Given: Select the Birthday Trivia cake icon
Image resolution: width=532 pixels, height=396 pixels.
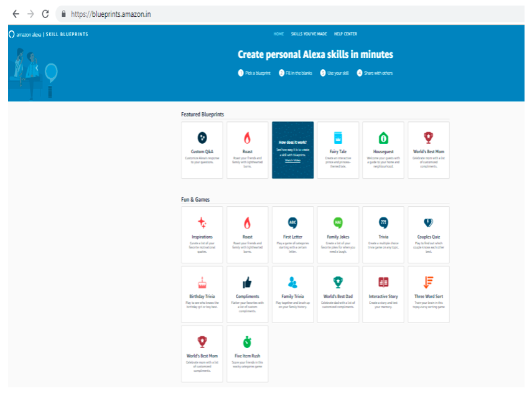Looking at the screenshot, I should coord(202,283).
